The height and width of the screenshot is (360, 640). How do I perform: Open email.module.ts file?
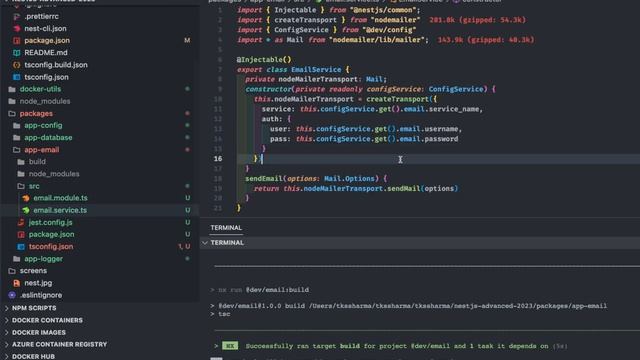click(x=60, y=198)
